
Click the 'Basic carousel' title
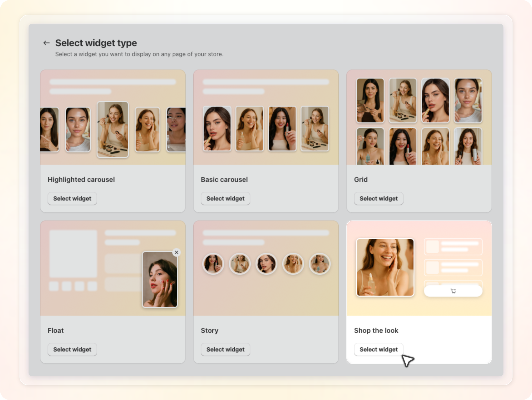(x=224, y=180)
